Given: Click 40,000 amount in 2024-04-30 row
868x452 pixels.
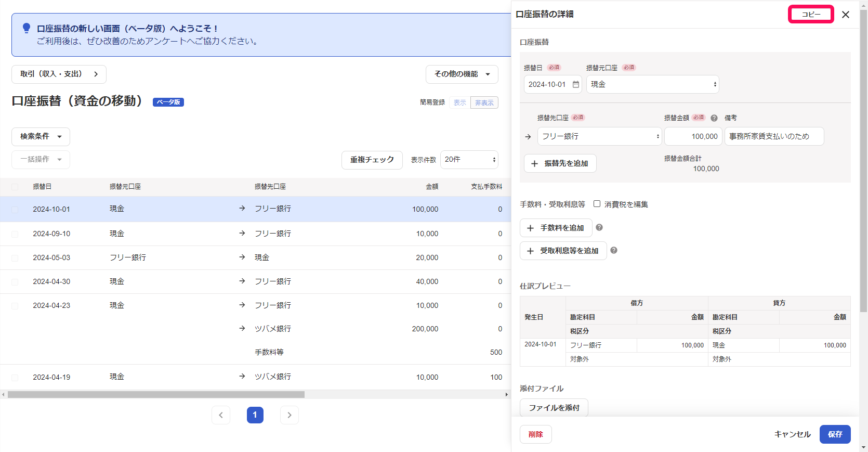Looking at the screenshot, I should point(427,281).
